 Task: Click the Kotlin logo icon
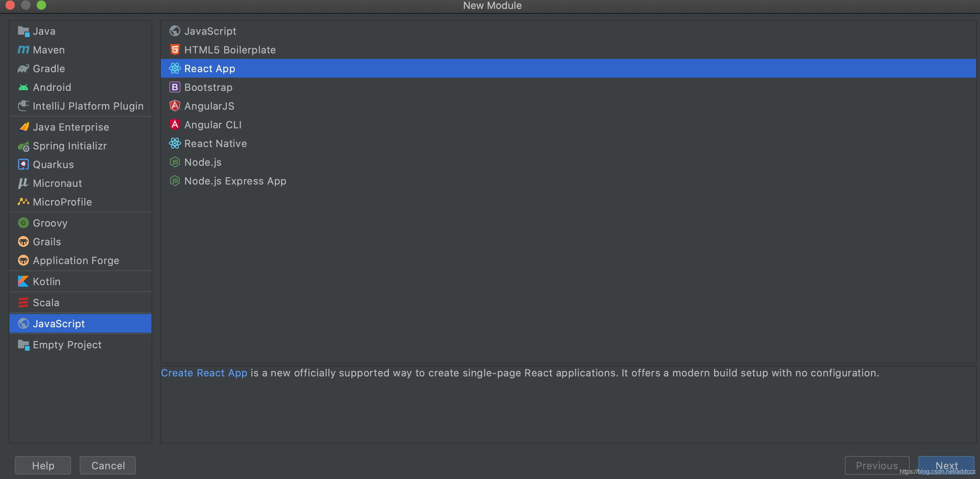23,281
